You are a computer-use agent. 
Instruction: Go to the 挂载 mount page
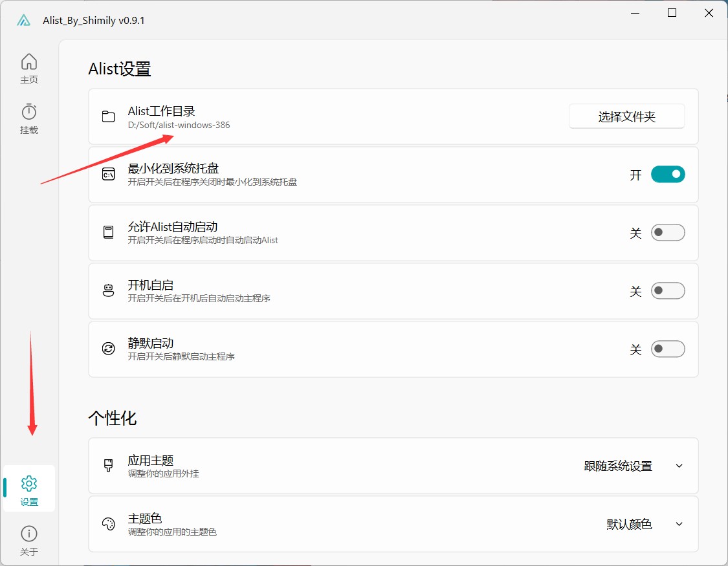pos(29,119)
